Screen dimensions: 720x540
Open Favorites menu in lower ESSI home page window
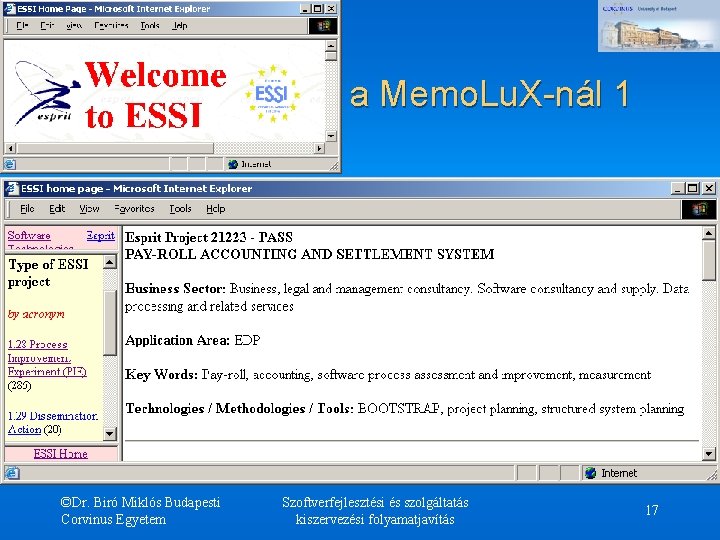[x=134, y=209]
